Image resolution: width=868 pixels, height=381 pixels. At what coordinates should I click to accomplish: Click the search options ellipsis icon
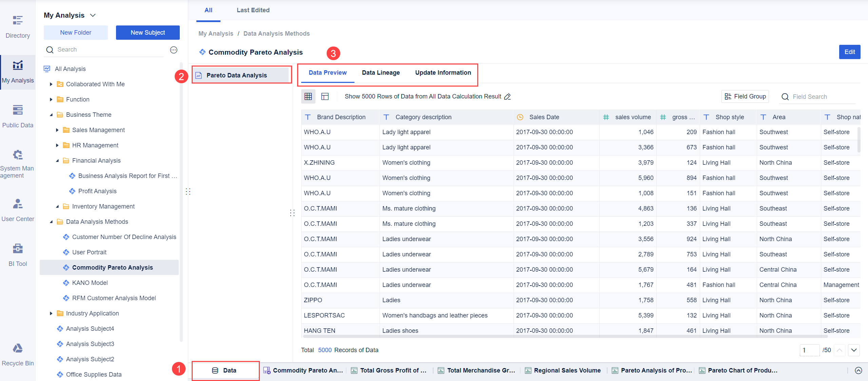coord(174,50)
